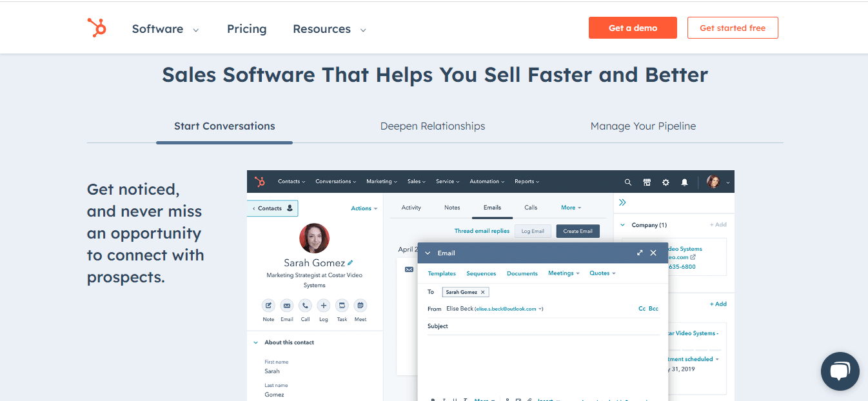The height and width of the screenshot is (401, 868).
Task: Expand the Meetings dropdown in the email composer
Action: (564, 273)
